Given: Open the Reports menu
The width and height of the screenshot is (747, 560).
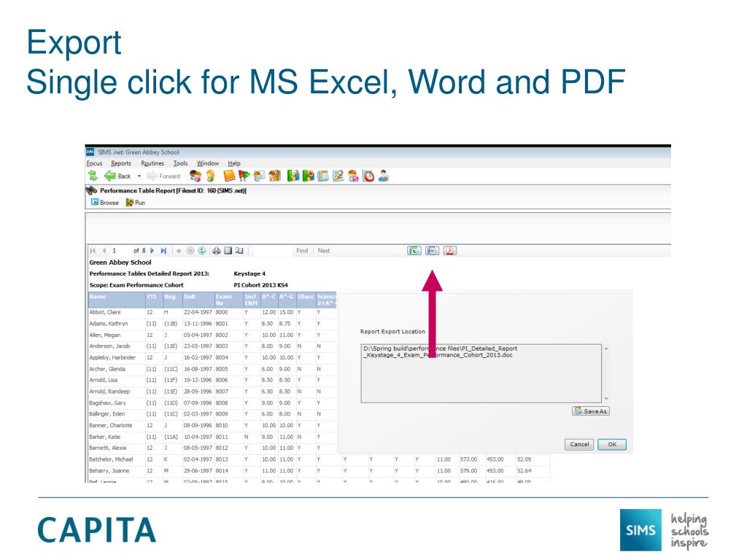Looking at the screenshot, I should click(x=121, y=163).
